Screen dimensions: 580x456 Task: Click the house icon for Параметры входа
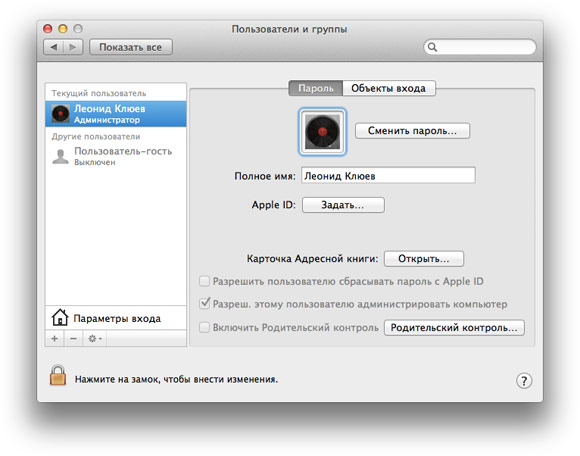60,317
